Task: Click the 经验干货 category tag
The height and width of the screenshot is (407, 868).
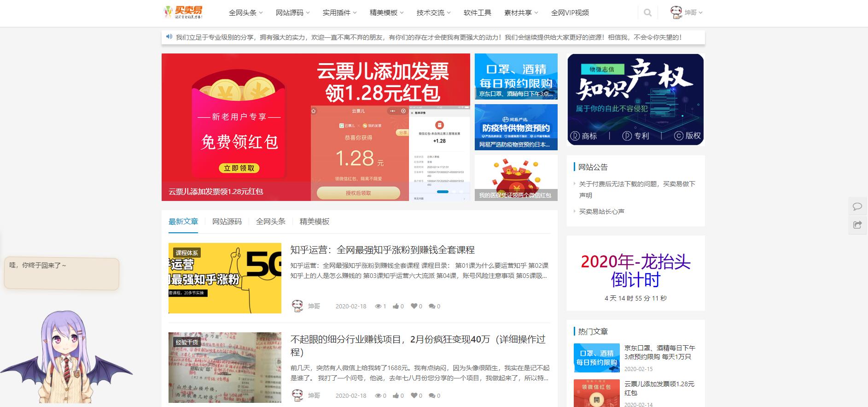Action: pyautogui.click(x=187, y=342)
